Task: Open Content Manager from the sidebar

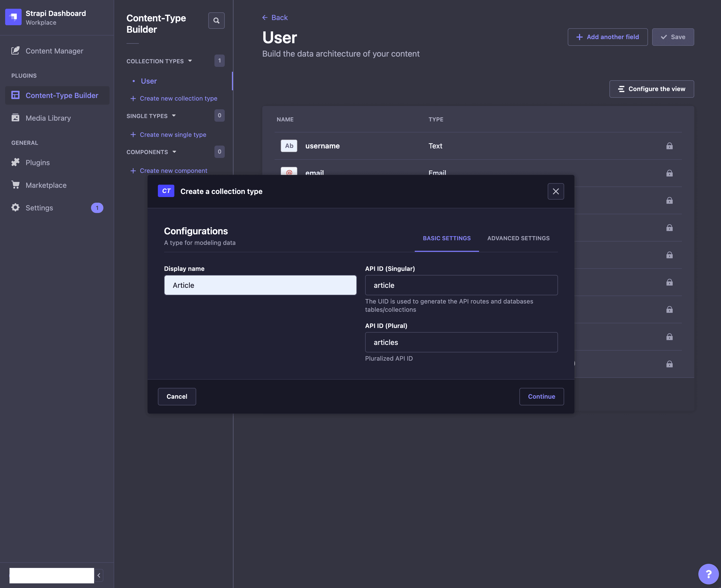Action: (x=54, y=51)
